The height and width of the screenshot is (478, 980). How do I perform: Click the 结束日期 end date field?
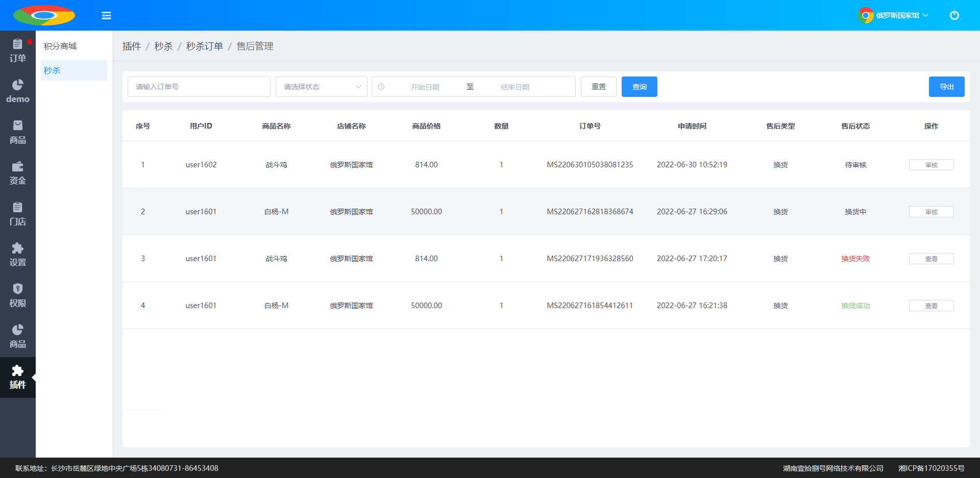click(x=514, y=87)
